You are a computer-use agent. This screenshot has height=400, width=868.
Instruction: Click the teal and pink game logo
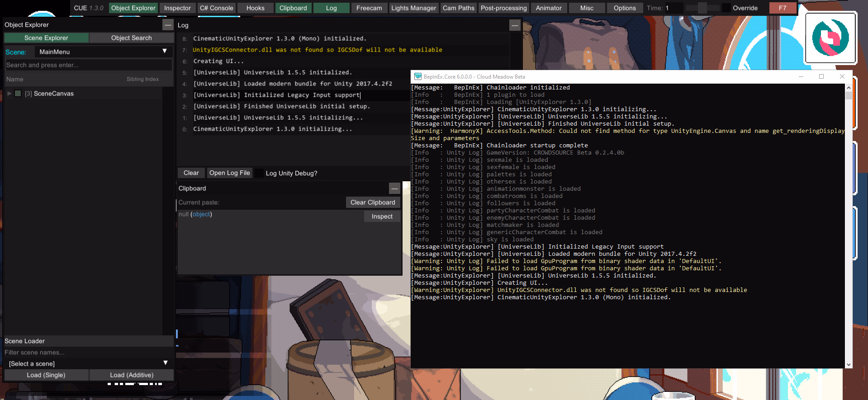point(830,38)
